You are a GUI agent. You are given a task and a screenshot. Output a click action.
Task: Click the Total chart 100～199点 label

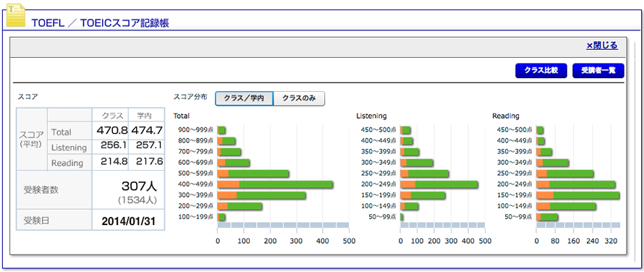(x=195, y=216)
